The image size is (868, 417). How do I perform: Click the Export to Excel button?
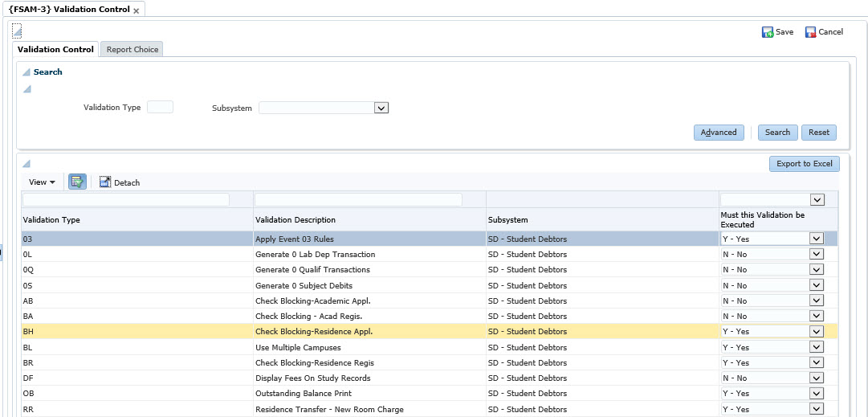pyautogui.click(x=804, y=164)
